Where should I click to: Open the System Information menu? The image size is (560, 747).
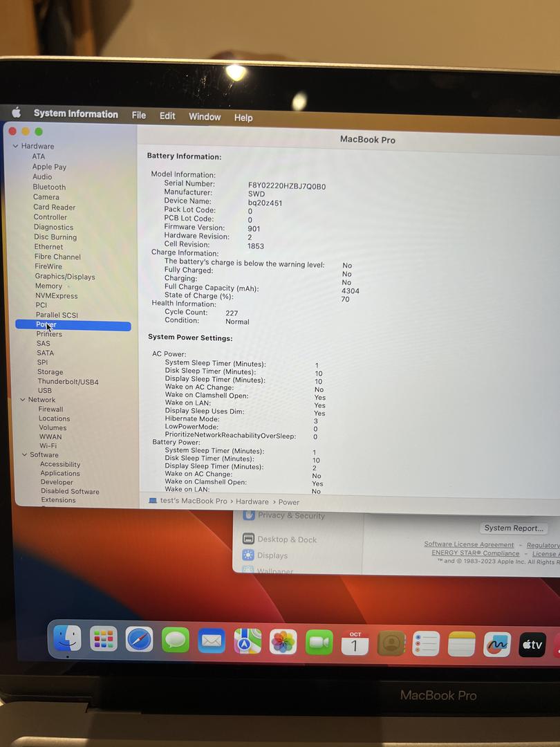[x=76, y=114]
